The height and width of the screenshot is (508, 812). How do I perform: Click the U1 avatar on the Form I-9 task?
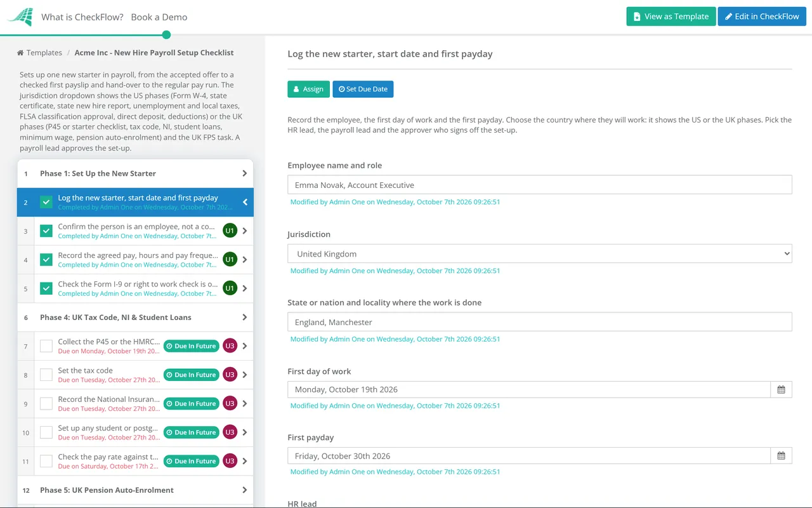(230, 288)
